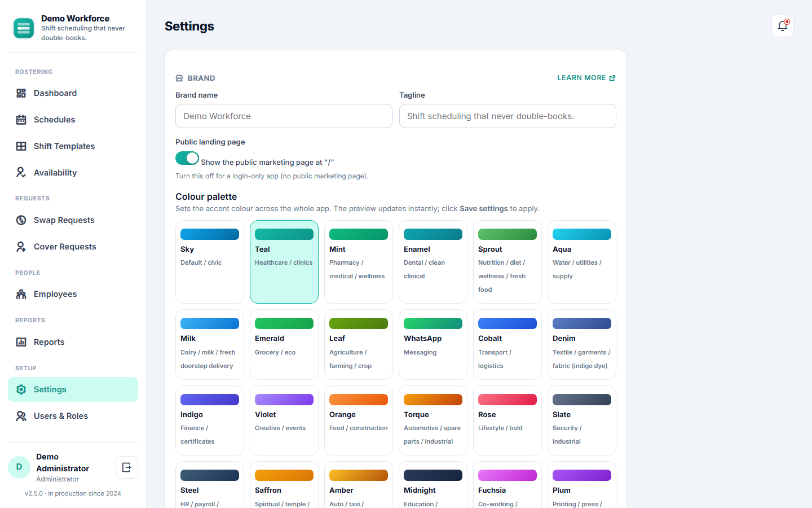
Task: Choose the Torque palette card
Action: 433,421
